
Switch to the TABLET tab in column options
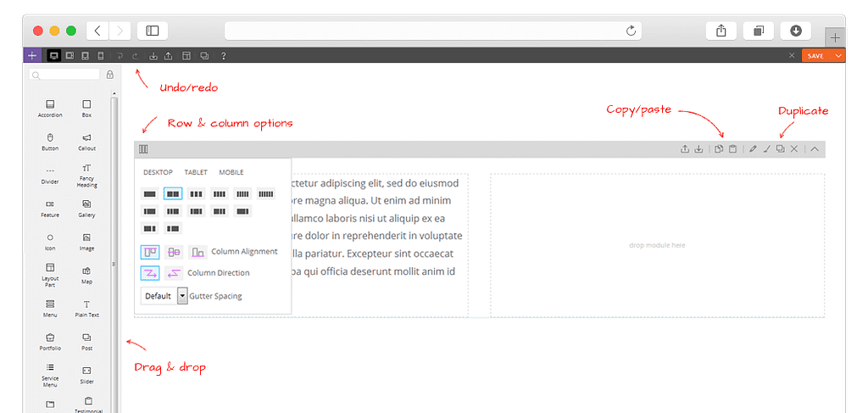point(196,172)
